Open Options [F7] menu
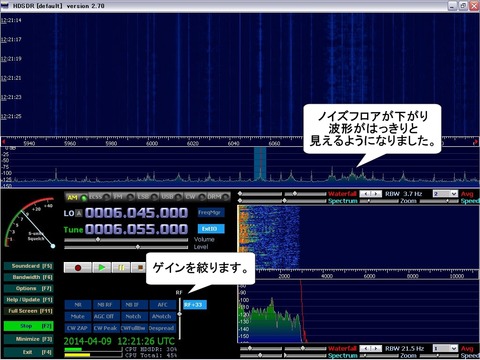Image resolution: width=480 pixels, height=360 pixels. click(28, 288)
